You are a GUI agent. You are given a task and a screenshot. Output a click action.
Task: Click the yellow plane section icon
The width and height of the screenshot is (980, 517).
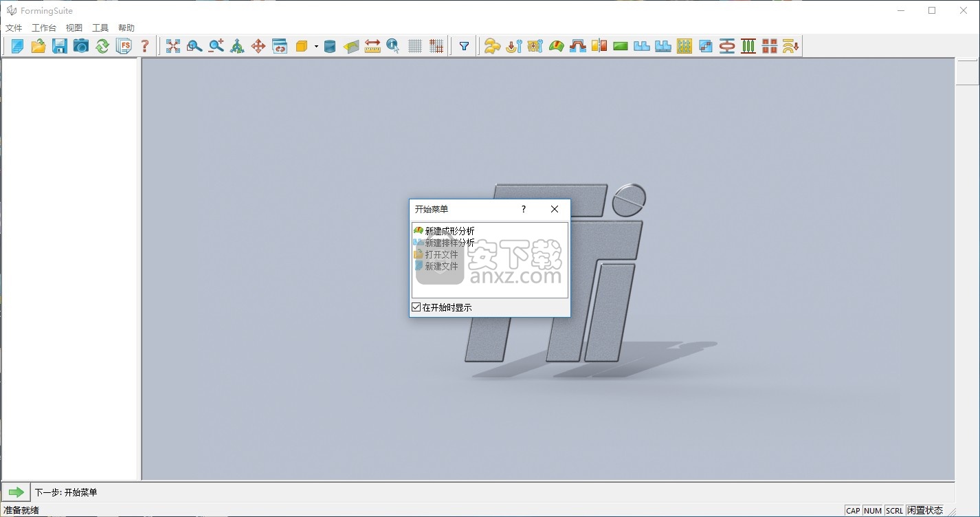coord(351,46)
